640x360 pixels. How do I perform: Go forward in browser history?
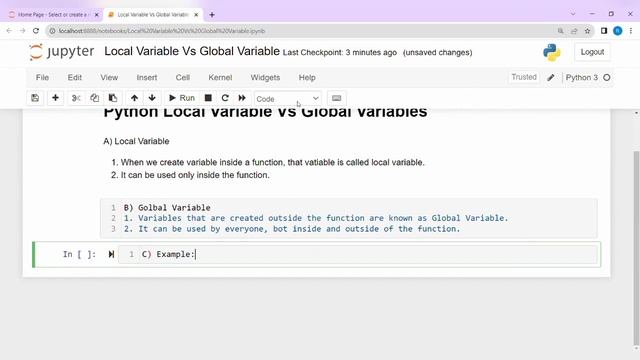click(22, 31)
